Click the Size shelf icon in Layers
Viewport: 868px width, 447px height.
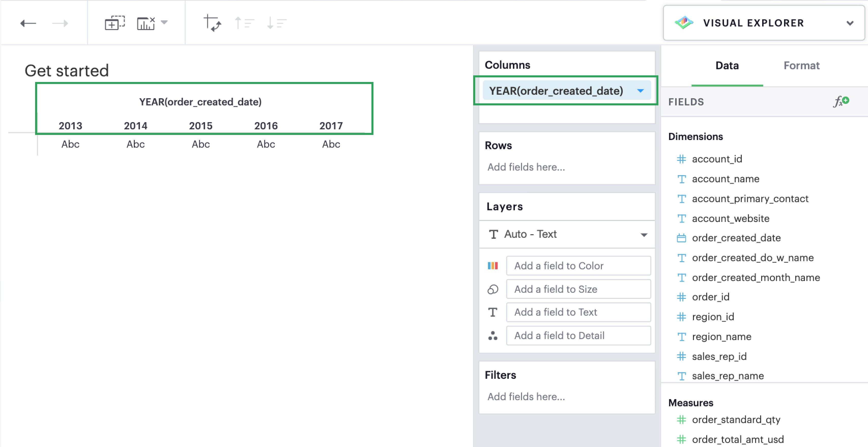493,289
